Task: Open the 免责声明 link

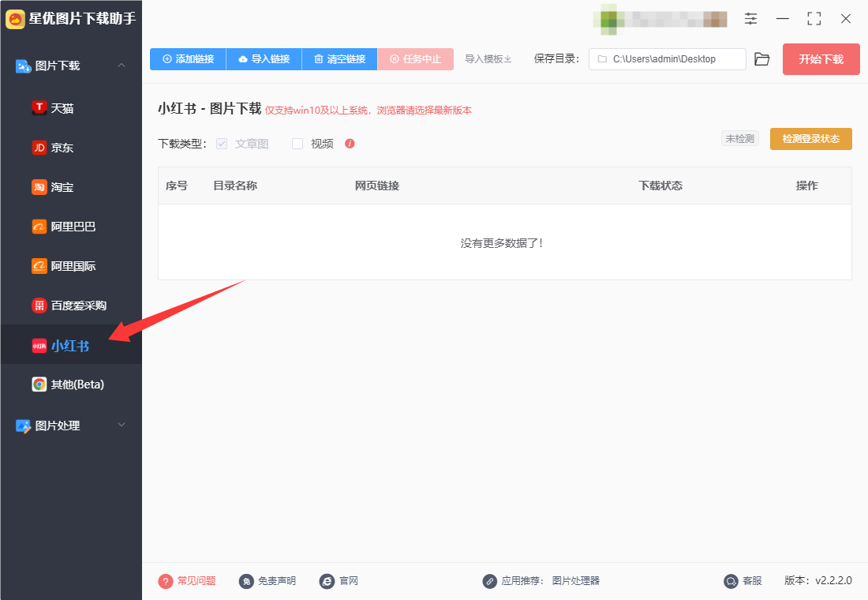Action: point(277,580)
